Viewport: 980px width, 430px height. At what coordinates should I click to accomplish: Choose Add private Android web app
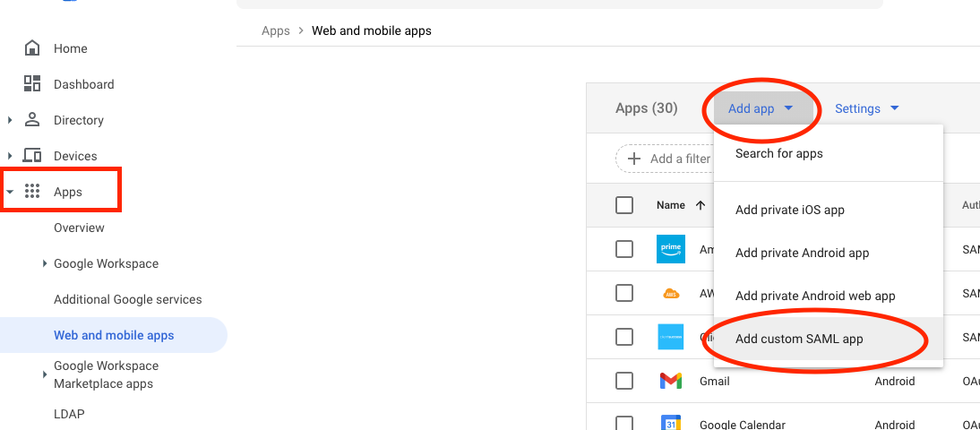coord(828,296)
